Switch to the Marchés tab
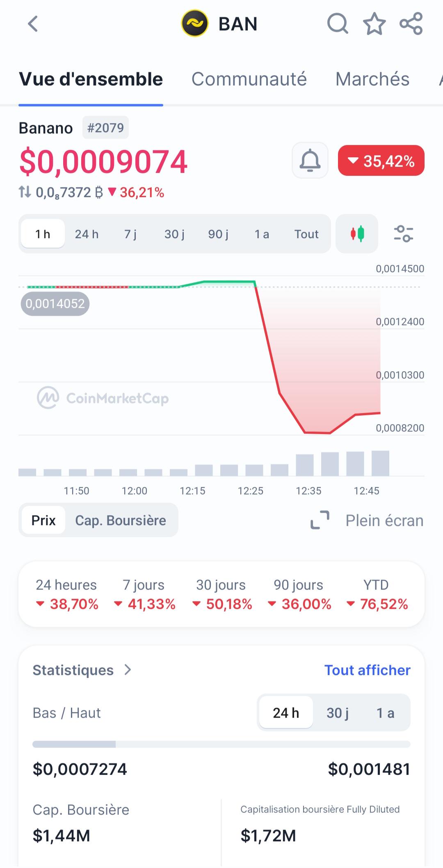The width and height of the screenshot is (443, 868). pos(372,79)
